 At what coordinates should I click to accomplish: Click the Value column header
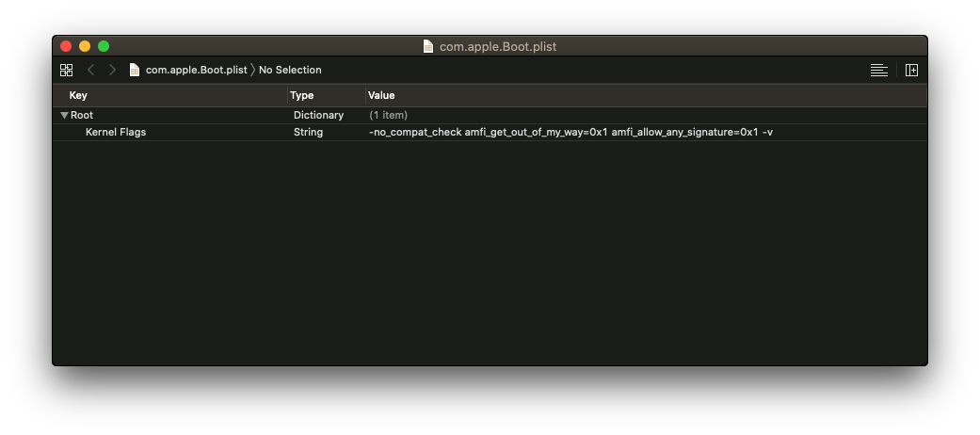(x=381, y=95)
